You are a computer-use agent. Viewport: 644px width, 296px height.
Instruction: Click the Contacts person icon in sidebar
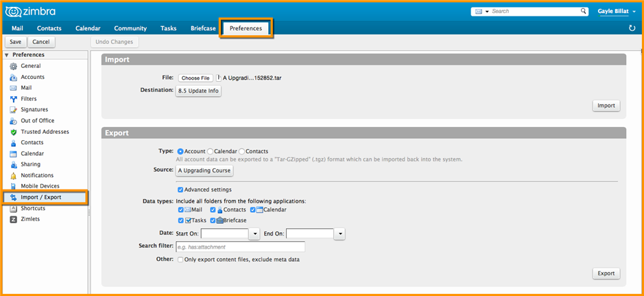tap(13, 143)
